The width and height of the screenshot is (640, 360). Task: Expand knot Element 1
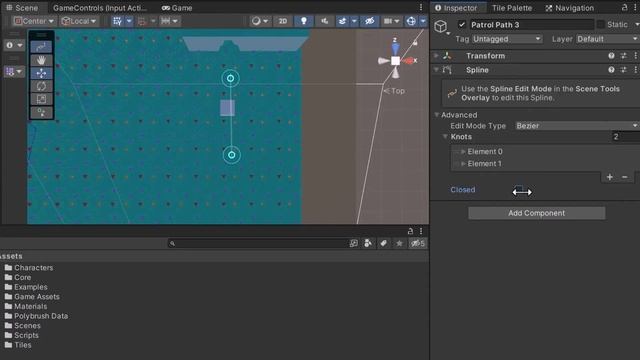tap(463, 164)
